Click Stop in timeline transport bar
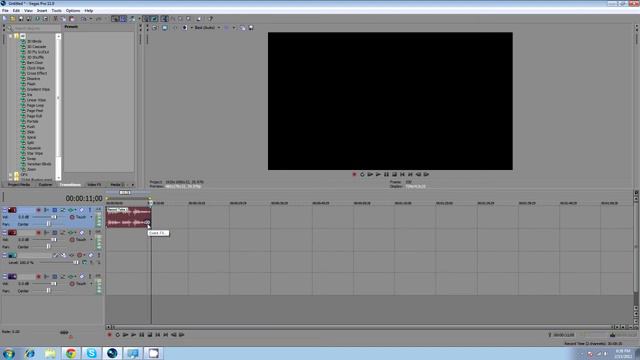Image resolution: width=640 pixels, height=360 pixels. [x=150, y=335]
